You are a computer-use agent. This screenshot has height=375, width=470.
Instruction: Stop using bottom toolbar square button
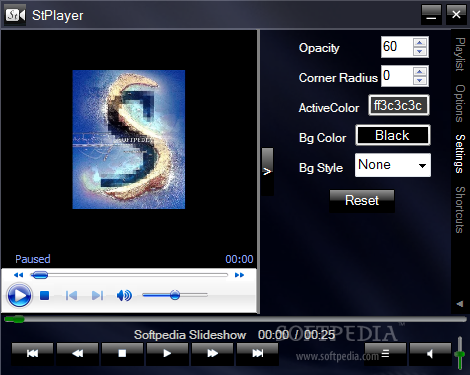coord(122,354)
